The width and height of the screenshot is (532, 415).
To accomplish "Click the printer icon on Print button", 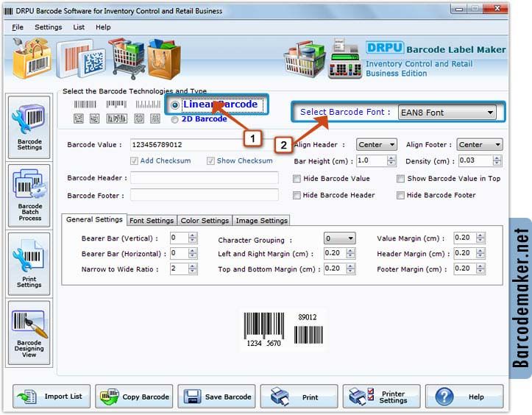I will [x=280, y=397].
